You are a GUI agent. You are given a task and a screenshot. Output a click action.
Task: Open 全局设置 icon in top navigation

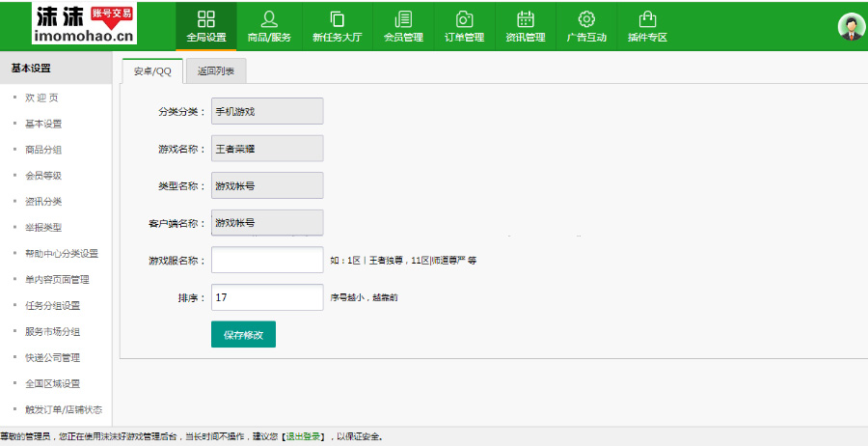click(205, 19)
